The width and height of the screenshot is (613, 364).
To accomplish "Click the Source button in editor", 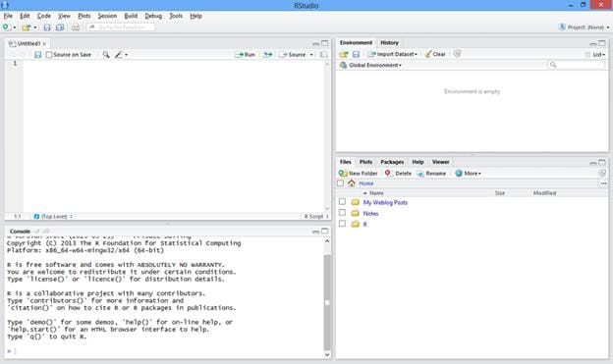I will coord(293,55).
